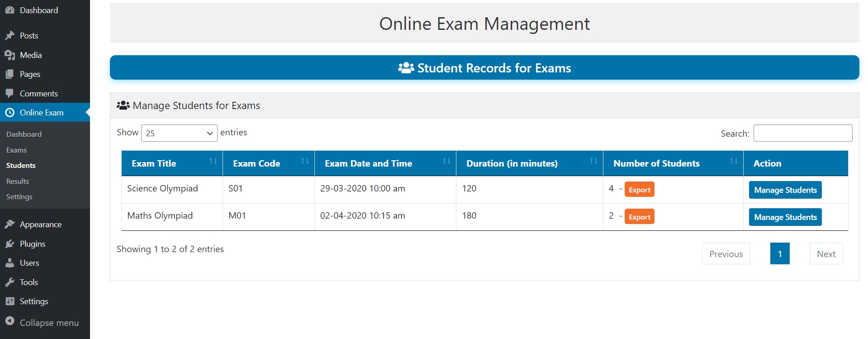Click the Comments speech bubble icon
Screen dimensions: 868x339
pyautogui.click(x=9, y=93)
